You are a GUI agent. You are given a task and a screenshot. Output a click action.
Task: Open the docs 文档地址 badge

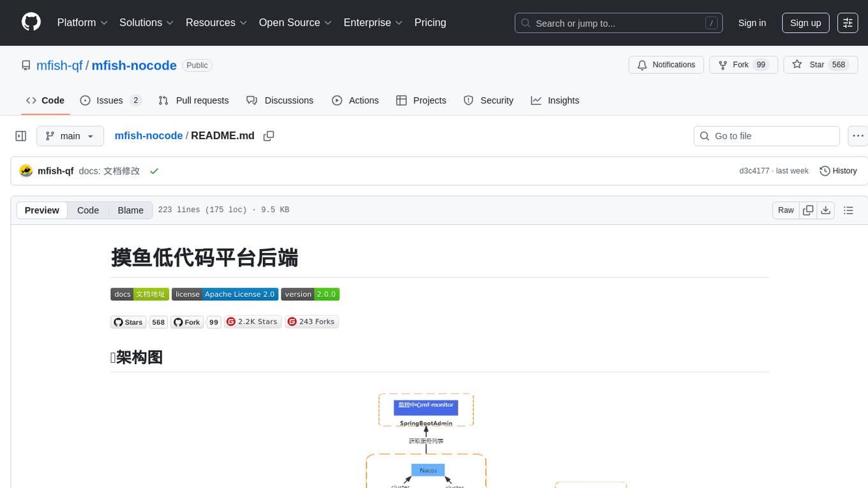[140, 294]
